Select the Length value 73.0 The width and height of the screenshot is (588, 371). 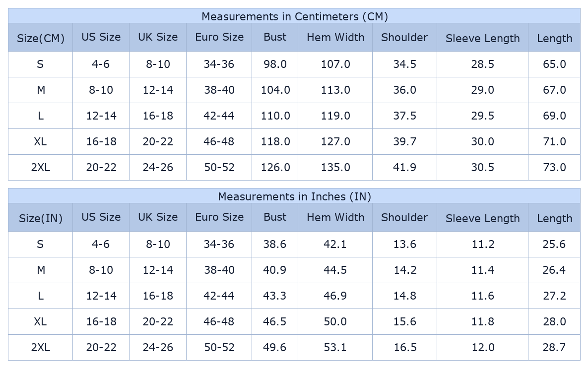554,168
